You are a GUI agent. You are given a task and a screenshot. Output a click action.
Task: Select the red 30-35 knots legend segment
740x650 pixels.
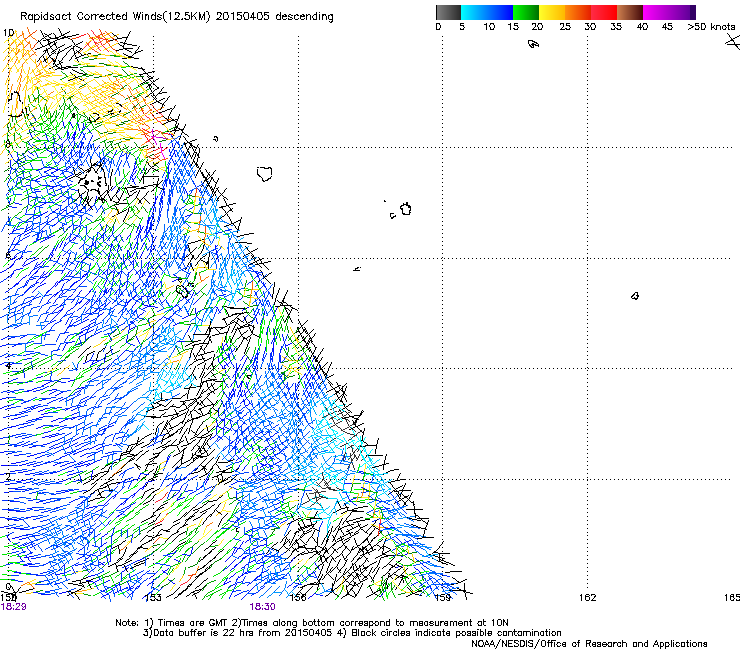(x=604, y=12)
